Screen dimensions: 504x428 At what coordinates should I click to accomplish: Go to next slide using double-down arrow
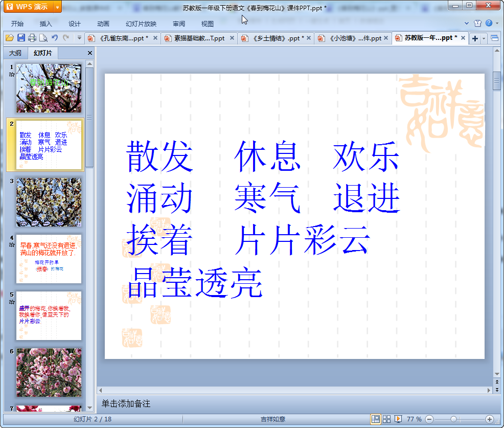[497, 390]
